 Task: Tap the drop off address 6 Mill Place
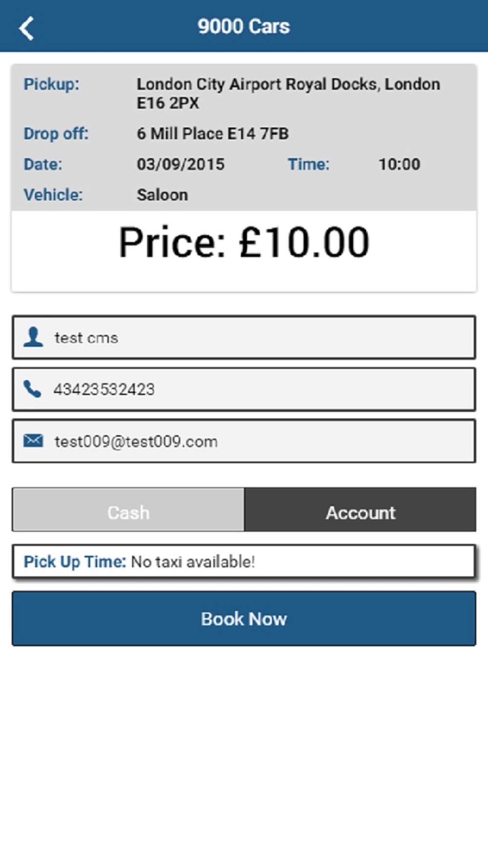(x=213, y=134)
